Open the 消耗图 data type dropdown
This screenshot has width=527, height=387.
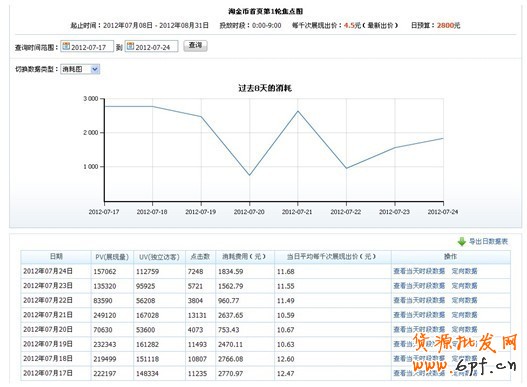80,69
